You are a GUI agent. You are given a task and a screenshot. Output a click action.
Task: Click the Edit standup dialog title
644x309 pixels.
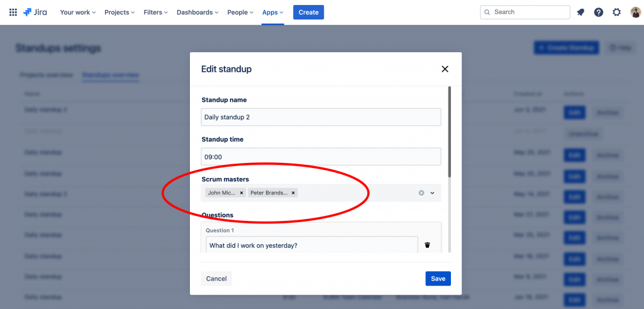(226, 69)
